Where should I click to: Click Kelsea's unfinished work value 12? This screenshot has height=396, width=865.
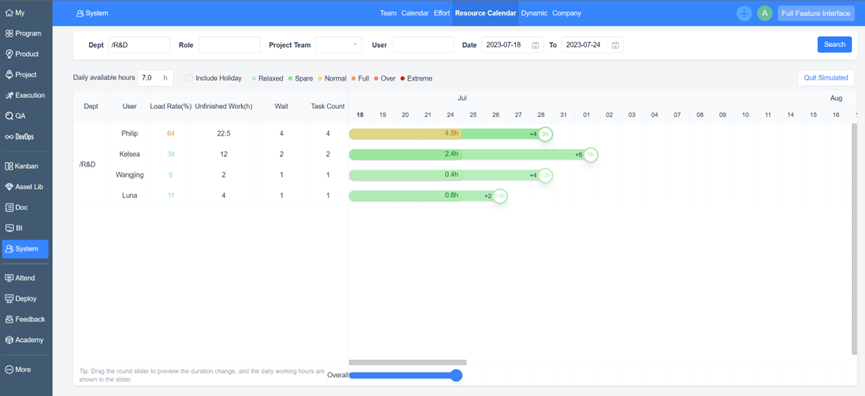(223, 154)
